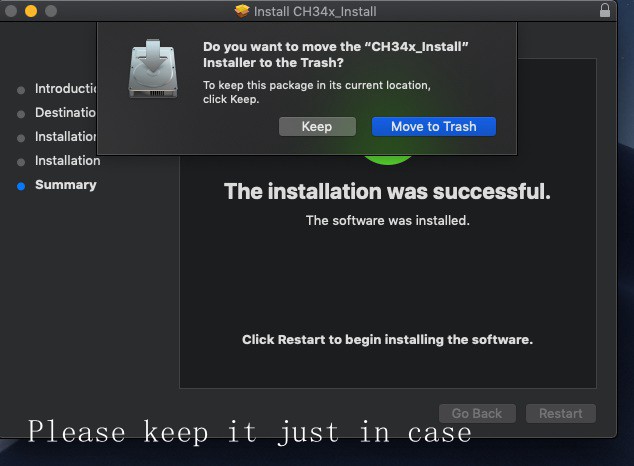Select the Destination step in sidebar
This screenshot has width=634, height=466.
coord(66,112)
